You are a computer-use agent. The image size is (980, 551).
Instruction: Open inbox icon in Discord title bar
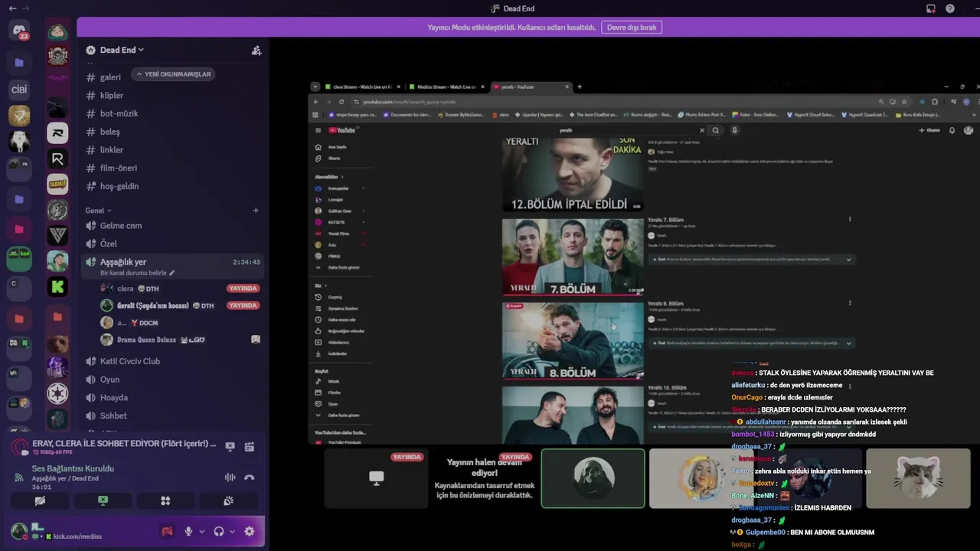pos(931,8)
